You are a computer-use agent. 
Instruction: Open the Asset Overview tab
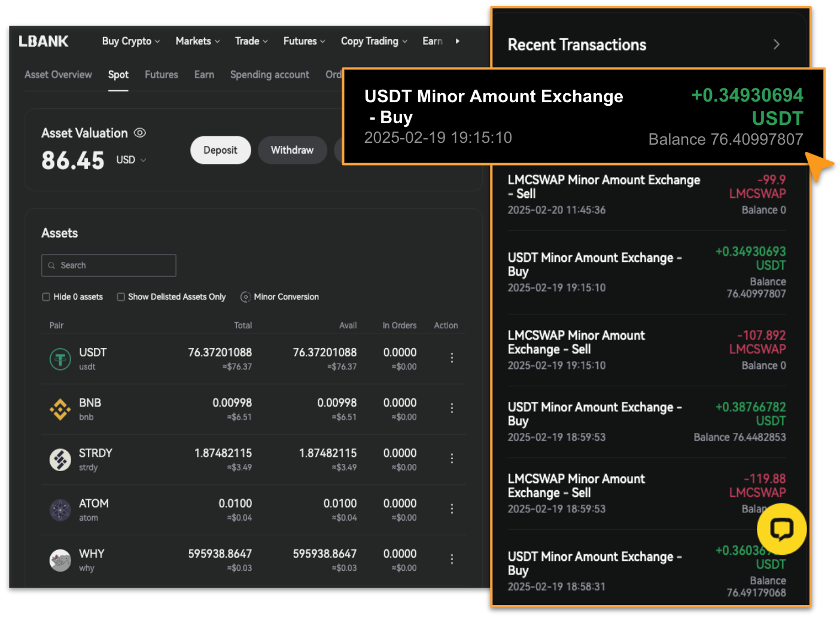pyautogui.click(x=58, y=75)
